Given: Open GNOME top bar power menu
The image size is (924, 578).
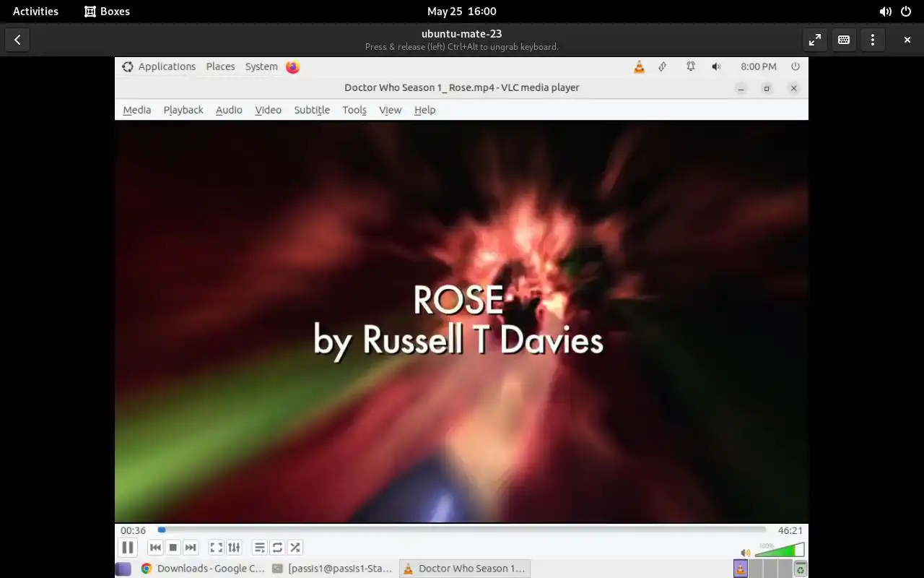Looking at the screenshot, I should point(906,11).
